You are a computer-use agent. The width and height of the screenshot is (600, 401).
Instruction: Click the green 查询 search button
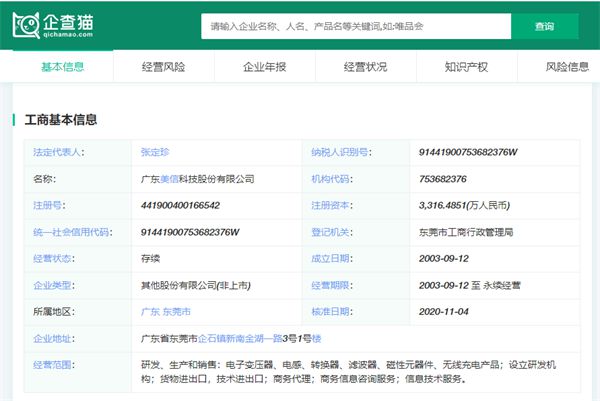(545, 26)
